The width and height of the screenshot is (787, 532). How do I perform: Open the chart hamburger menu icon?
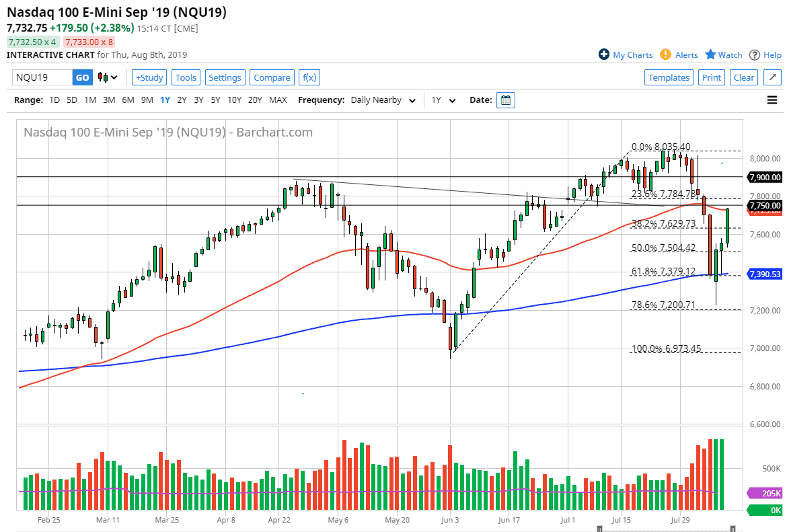pos(772,100)
